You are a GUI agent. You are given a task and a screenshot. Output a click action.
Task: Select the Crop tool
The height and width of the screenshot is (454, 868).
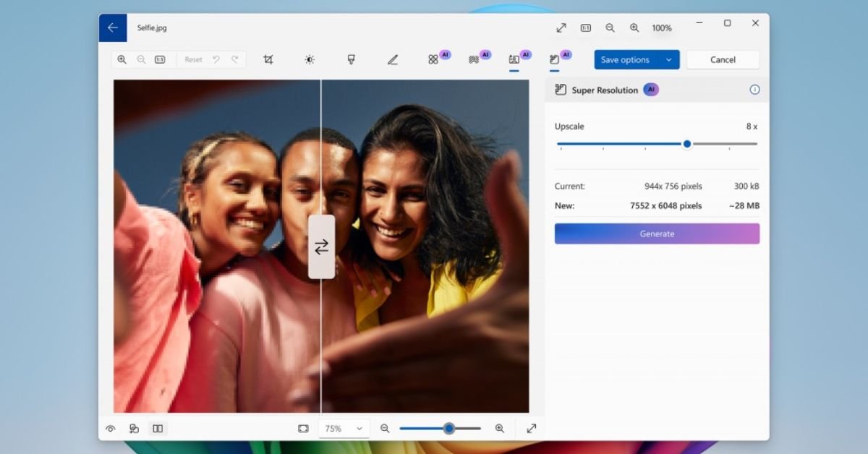(x=268, y=59)
